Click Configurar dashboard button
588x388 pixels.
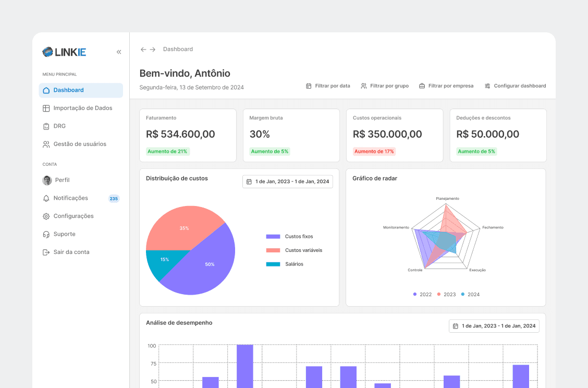[x=515, y=86]
